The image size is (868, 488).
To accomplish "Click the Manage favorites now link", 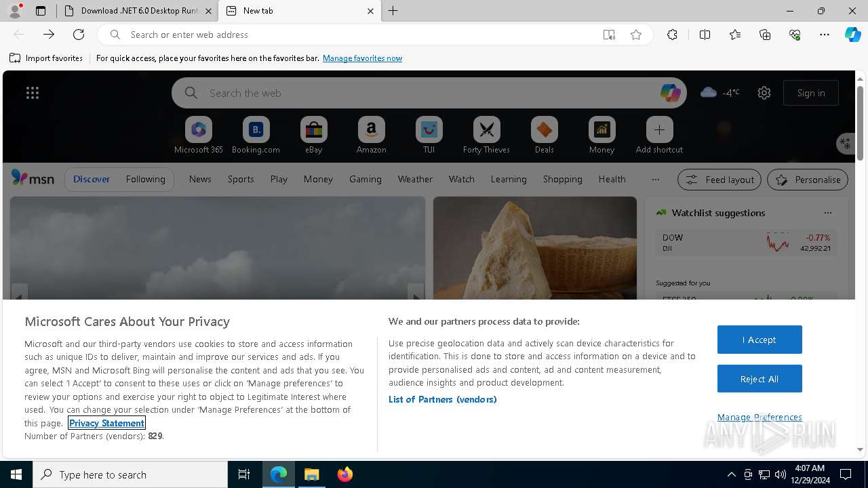I will 362,58.
